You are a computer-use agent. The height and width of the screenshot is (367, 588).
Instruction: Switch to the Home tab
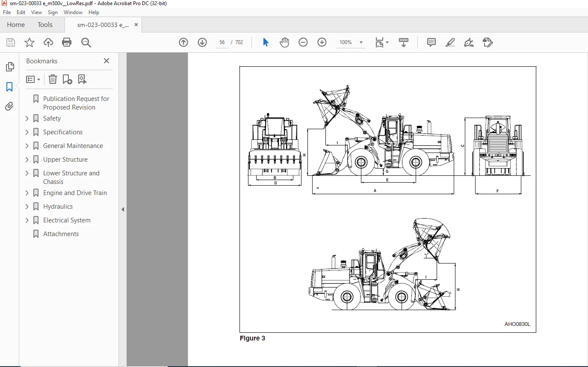[16, 25]
